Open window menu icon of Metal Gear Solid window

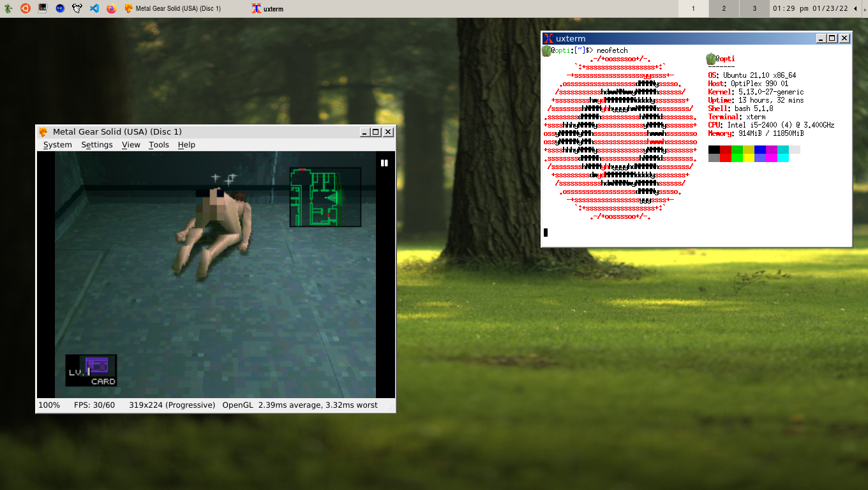(43, 132)
